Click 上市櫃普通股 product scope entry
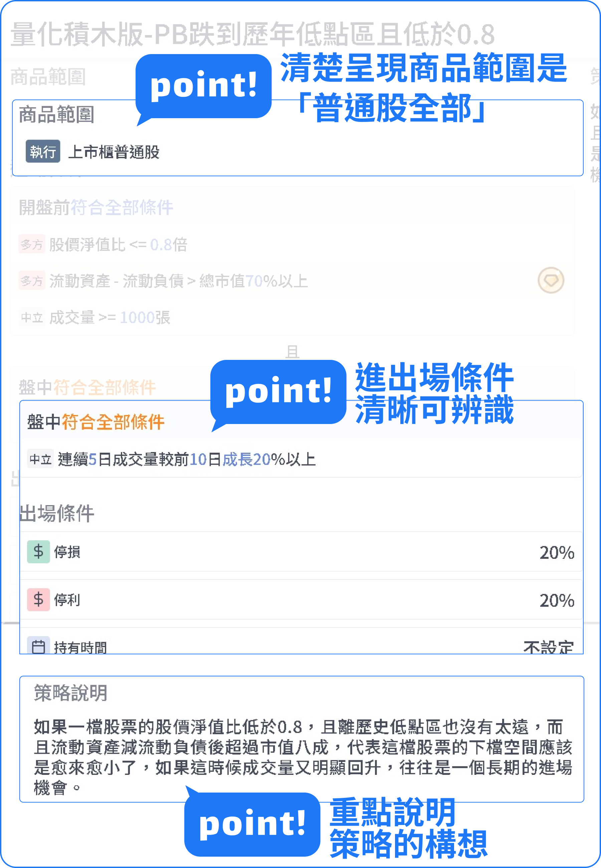The height and width of the screenshot is (868, 601). [x=114, y=152]
